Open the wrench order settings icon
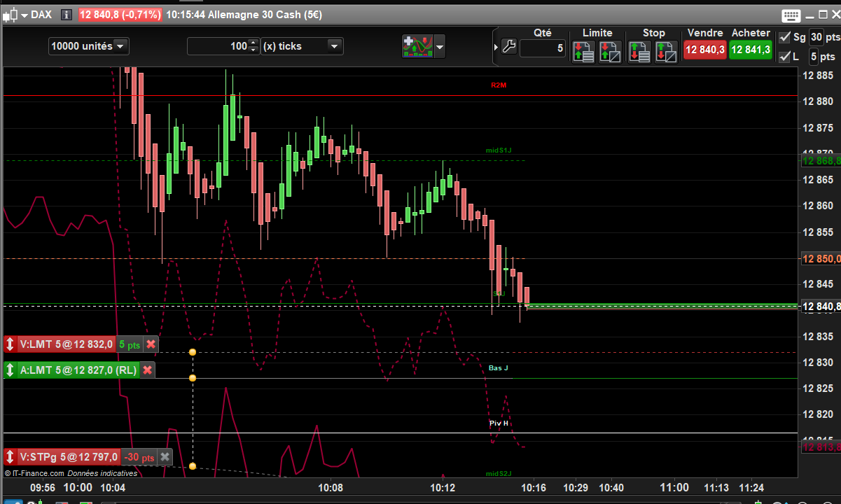The height and width of the screenshot is (504, 841). tap(509, 47)
